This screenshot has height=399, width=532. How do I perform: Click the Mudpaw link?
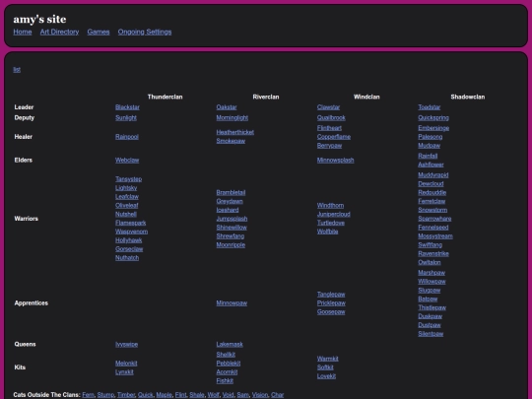pyautogui.click(x=430, y=146)
